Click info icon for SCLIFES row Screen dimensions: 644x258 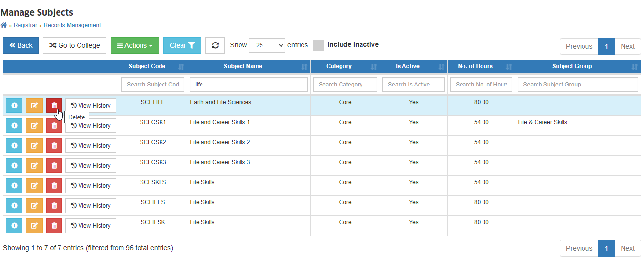(14, 206)
